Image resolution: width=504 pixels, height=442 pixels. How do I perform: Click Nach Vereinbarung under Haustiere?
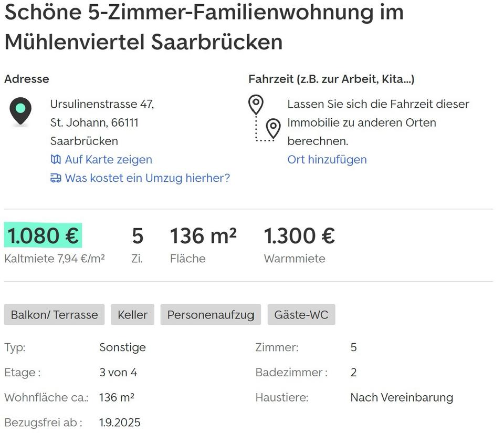[401, 397]
